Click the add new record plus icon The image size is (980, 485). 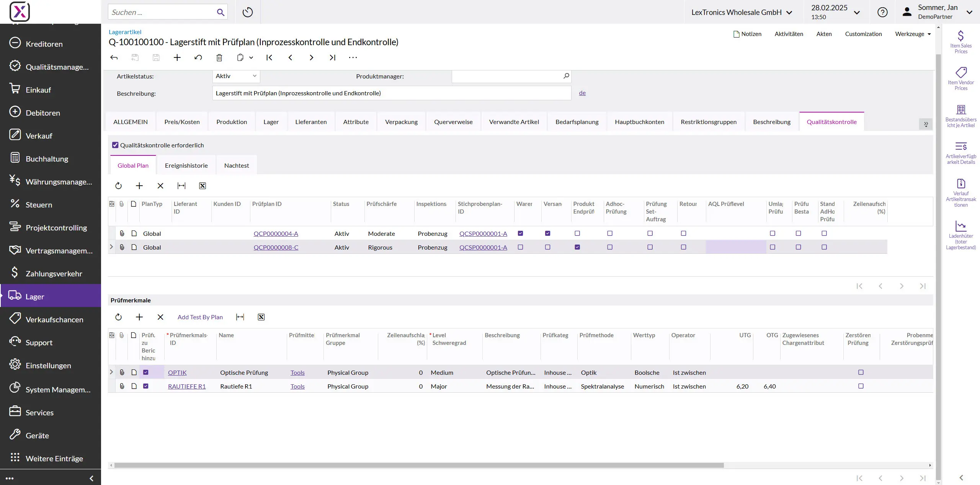[x=177, y=58]
